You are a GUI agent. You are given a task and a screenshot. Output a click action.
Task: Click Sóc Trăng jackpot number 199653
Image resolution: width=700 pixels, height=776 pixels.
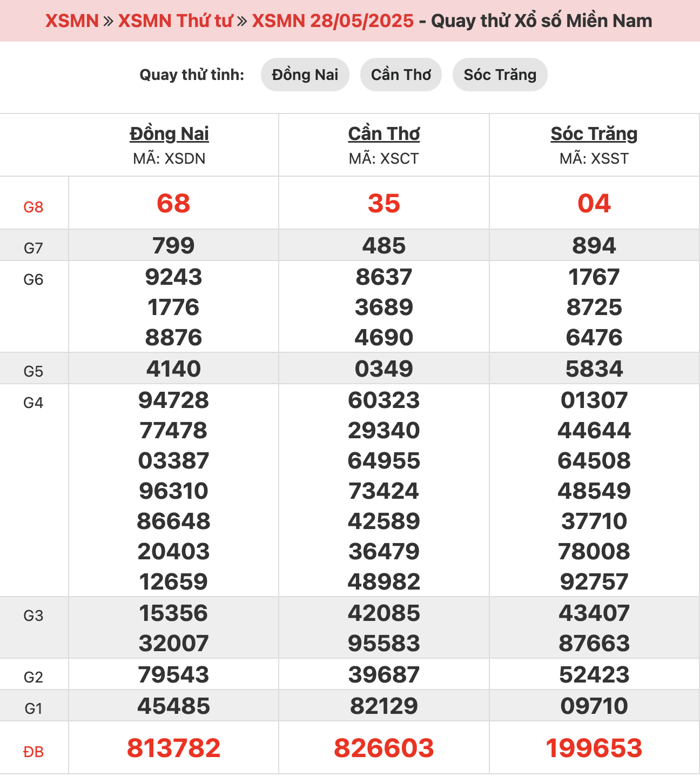click(594, 748)
